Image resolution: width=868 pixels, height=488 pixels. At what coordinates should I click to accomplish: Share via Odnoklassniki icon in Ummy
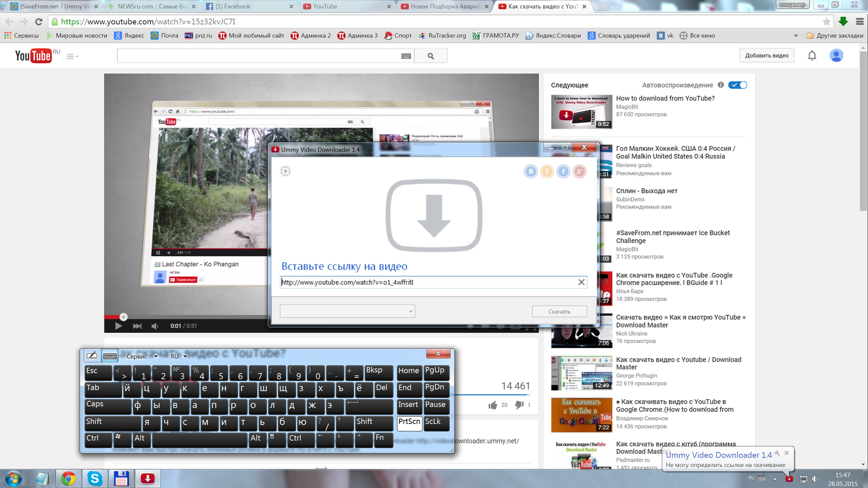click(x=547, y=171)
